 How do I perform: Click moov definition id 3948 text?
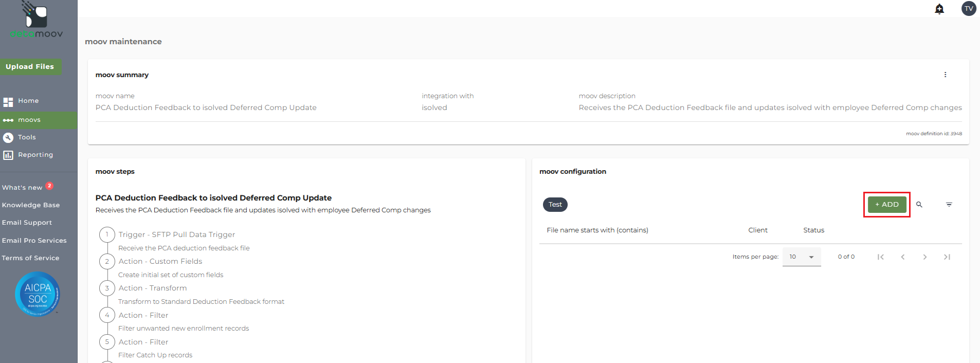click(x=934, y=134)
